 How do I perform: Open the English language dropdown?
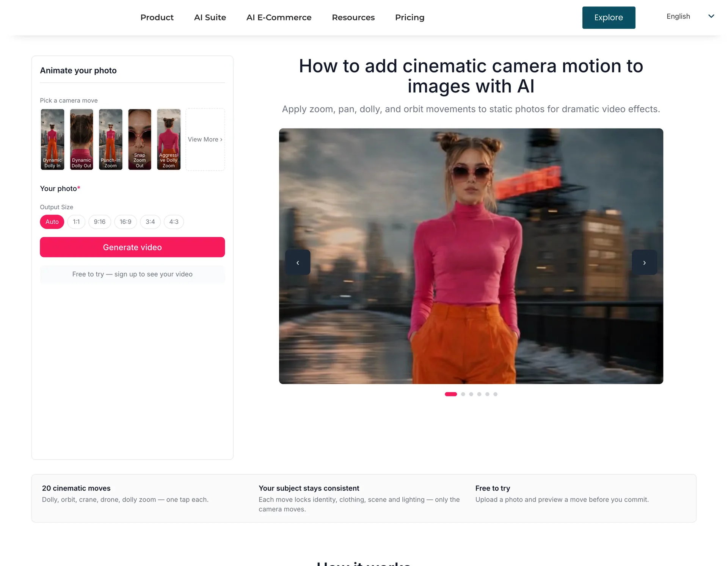coord(690,16)
